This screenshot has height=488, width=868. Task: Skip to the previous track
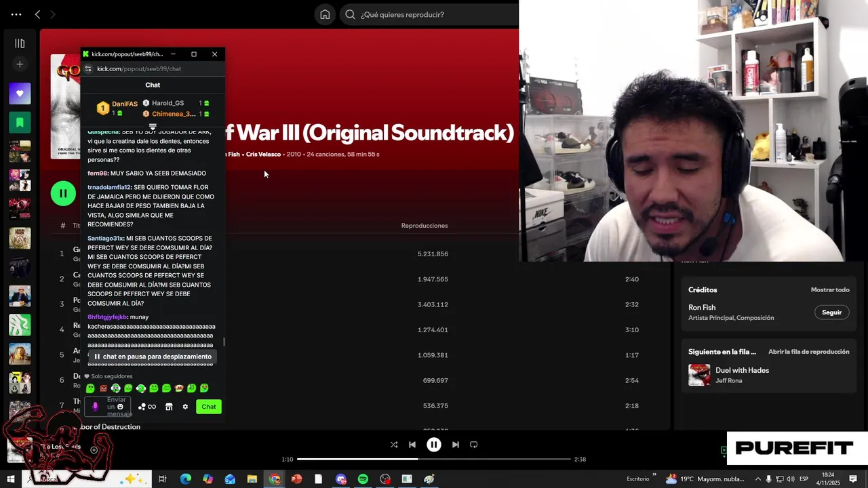(412, 445)
